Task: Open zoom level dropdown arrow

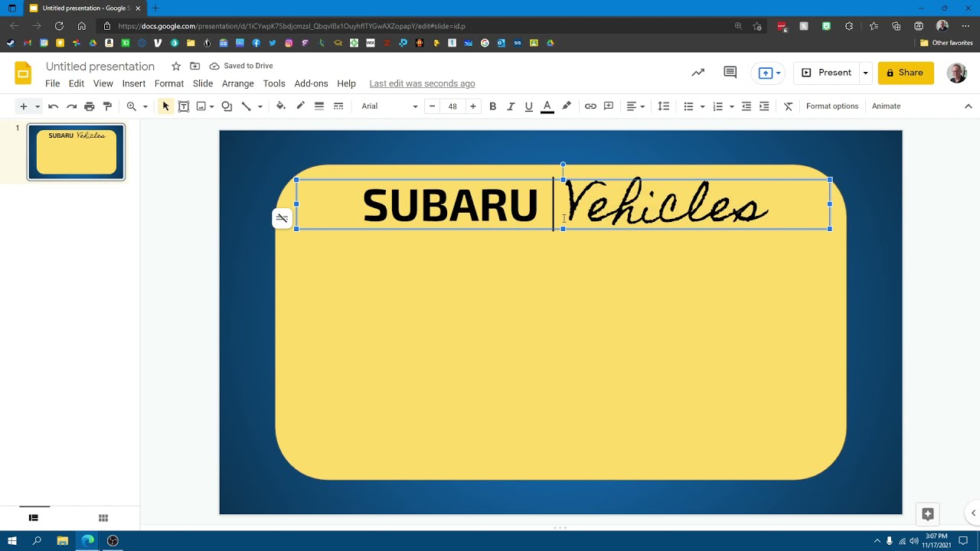Action: (x=145, y=106)
